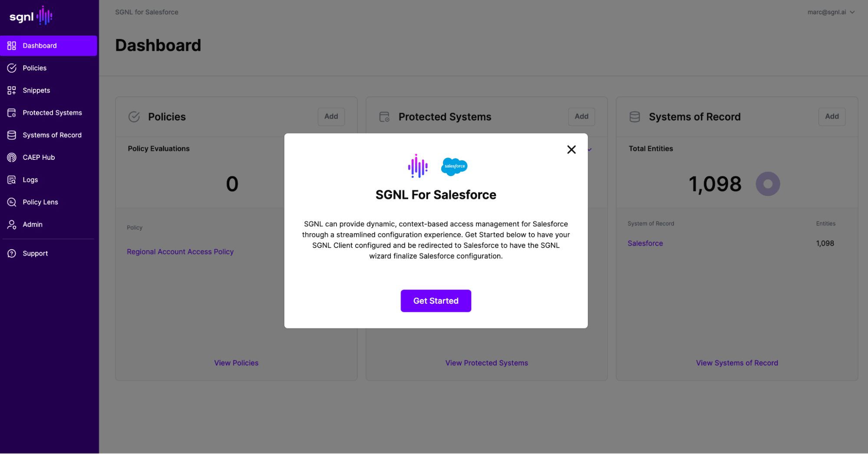868x454 pixels.
Task: Click the Entities column header
Action: point(825,224)
